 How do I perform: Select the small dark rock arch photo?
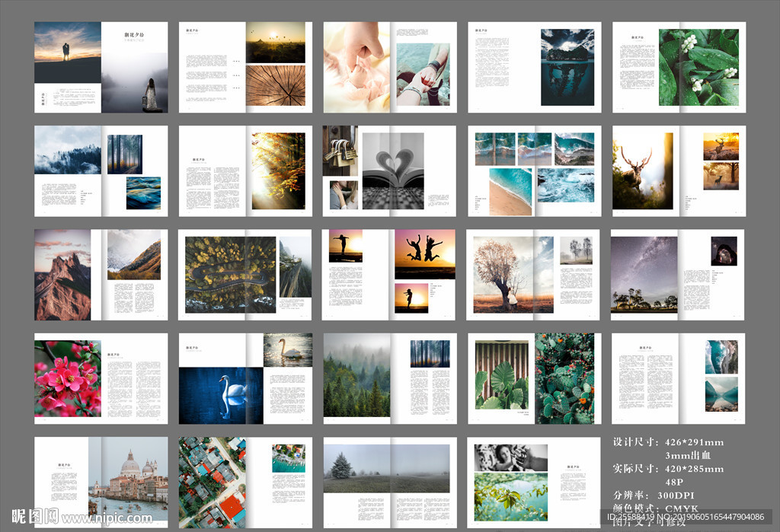pos(724,251)
